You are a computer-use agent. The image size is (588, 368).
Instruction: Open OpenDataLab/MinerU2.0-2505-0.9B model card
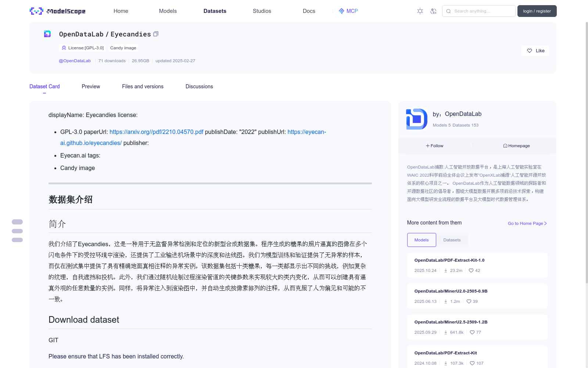point(477,296)
